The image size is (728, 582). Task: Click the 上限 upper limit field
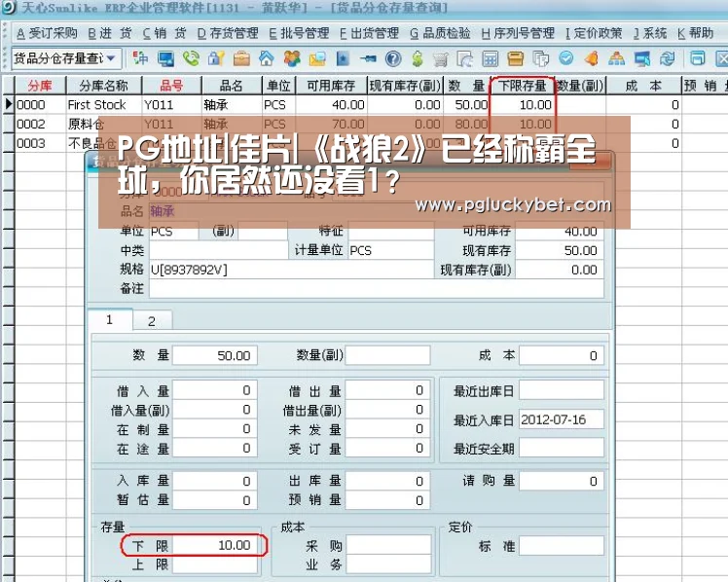[x=214, y=564]
